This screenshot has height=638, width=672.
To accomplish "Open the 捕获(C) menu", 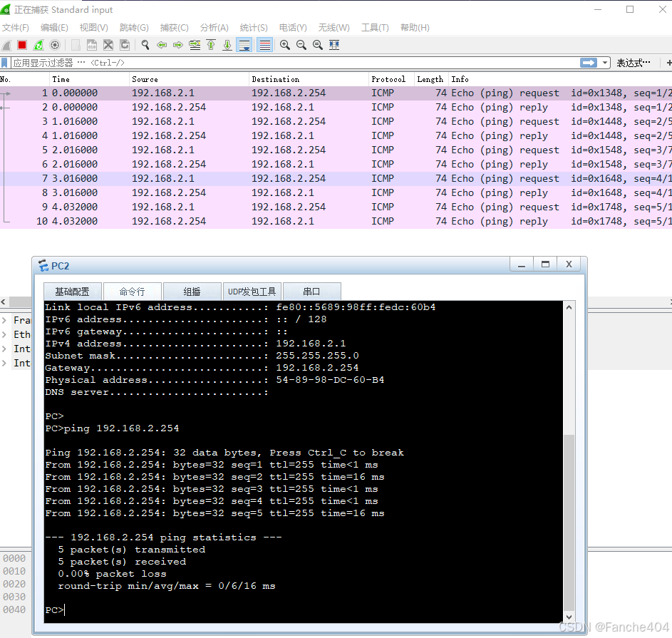I will 175,27.
